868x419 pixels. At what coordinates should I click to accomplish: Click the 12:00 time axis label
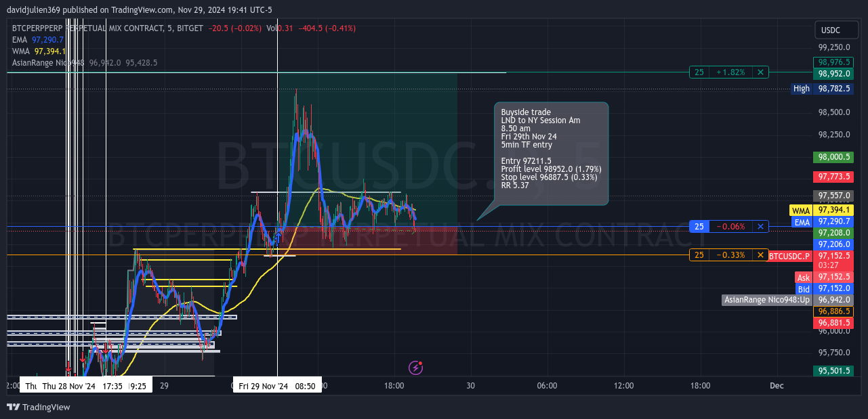point(623,386)
